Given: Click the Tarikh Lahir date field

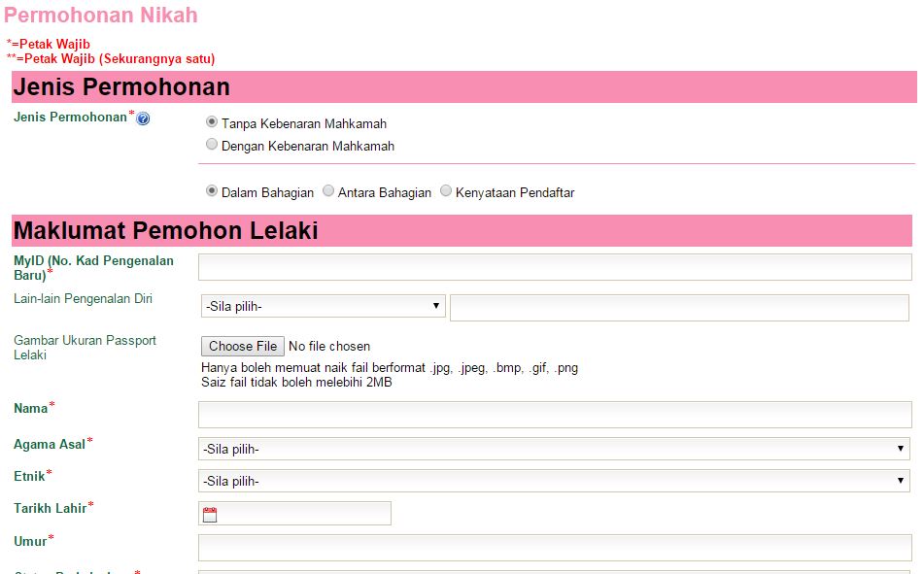Looking at the screenshot, I should click(294, 514).
